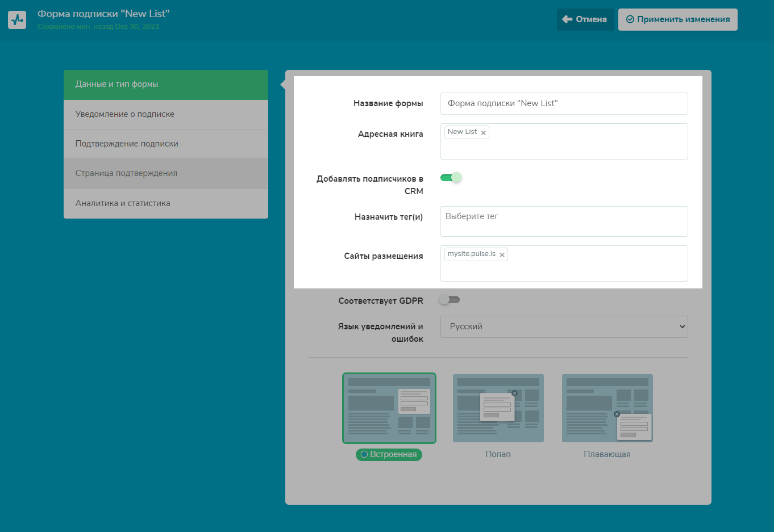Switch to Подтверждение подписки tab
The height and width of the screenshot is (532, 774).
(166, 144)
